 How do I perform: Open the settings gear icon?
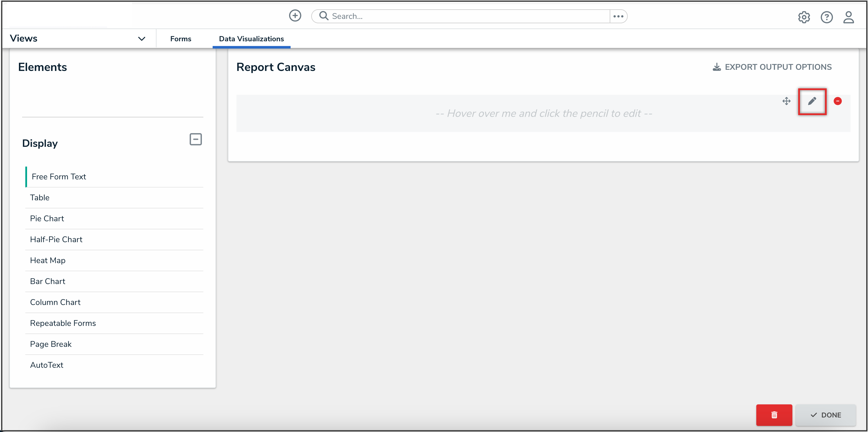(x=804, y=17)
